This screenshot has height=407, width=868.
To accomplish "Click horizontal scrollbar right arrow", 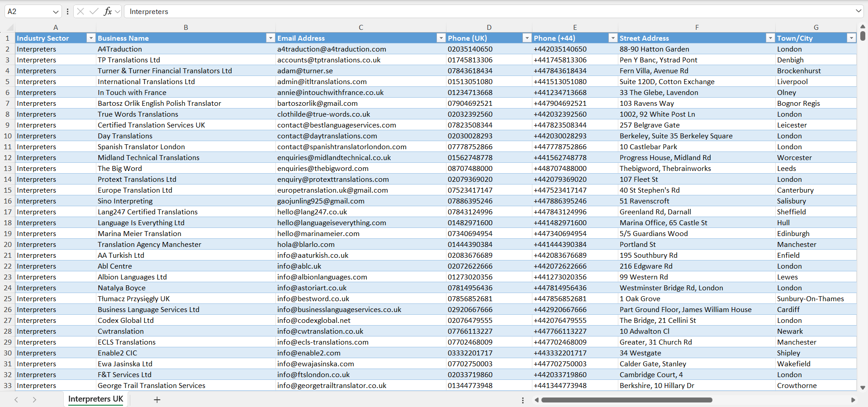I will [x=853, y=400].
